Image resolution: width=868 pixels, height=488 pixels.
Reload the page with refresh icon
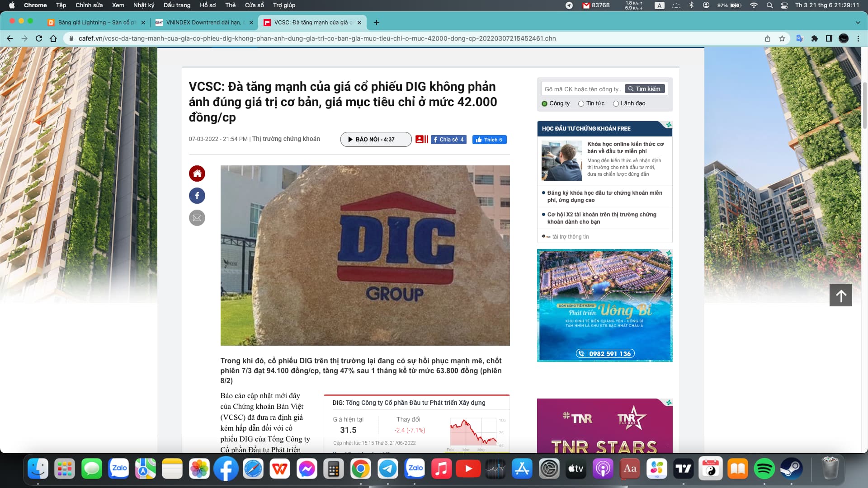pyautogui.click(x=39, y=38)
